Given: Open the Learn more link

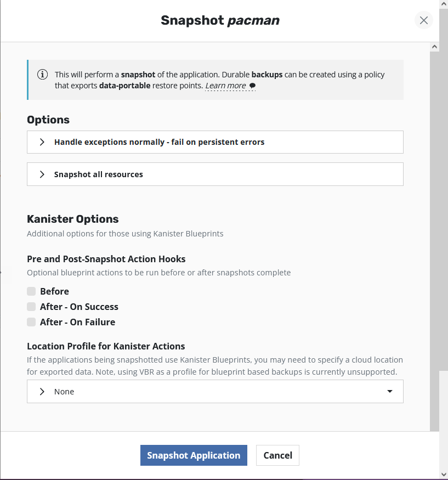Looking at the screenshot, I should click(225, 86).
